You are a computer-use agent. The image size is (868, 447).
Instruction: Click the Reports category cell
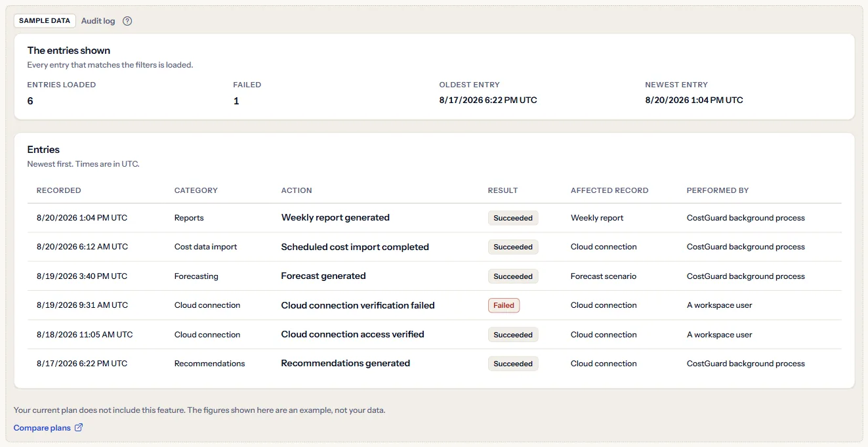click(189, 218)
